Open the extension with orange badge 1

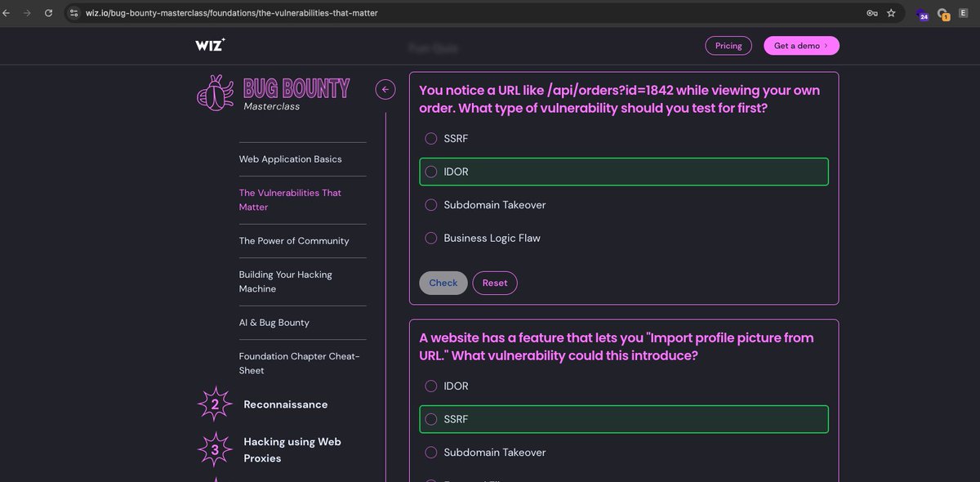click(x=943, y=14)
